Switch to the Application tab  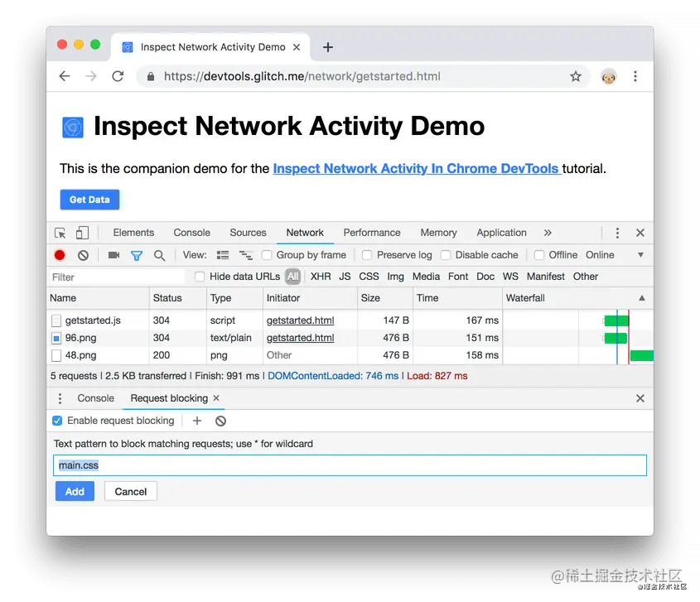tap(501, 233)
